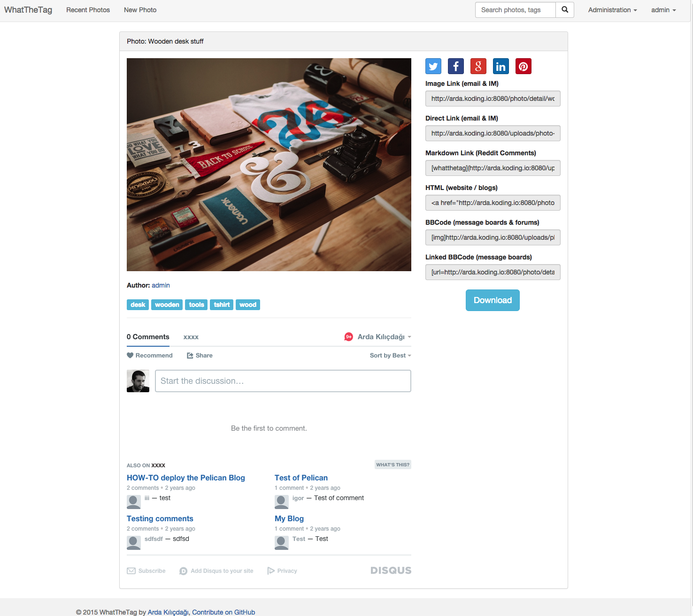Share on LinkedIn icon
The height and width of the screenshot is (616, 693).
(x=501, y=66)
